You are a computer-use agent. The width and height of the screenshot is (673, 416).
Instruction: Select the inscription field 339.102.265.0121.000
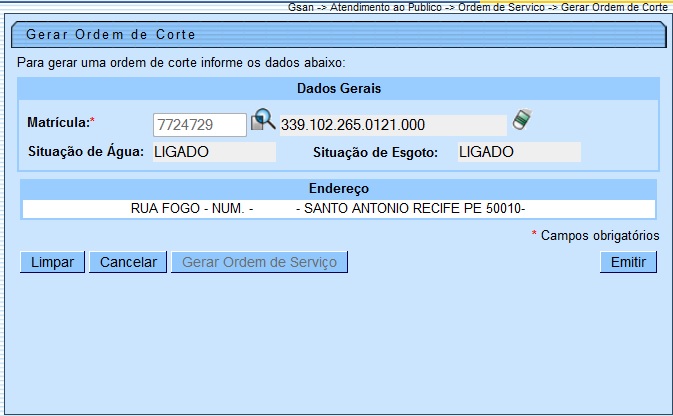(x=393, y=125)
